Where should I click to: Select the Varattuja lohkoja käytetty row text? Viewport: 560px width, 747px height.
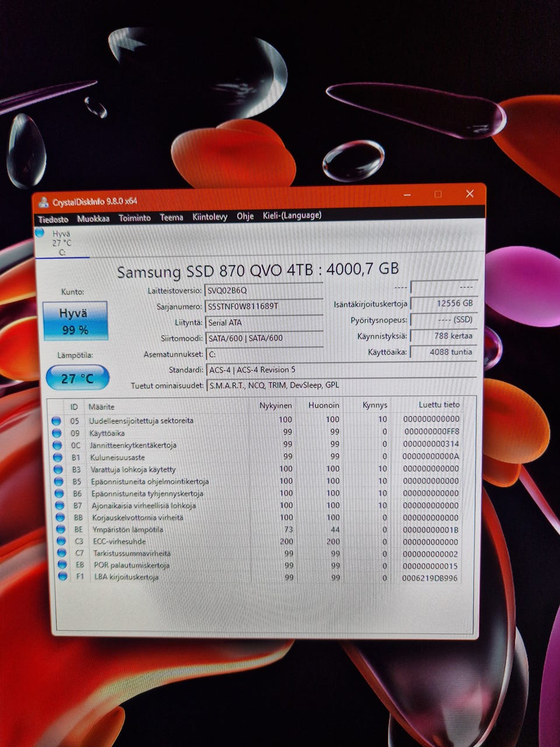133,469
